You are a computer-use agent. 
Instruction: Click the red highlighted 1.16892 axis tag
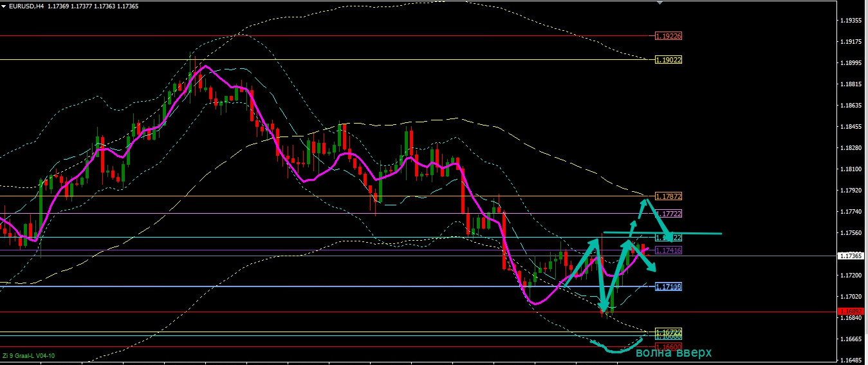click(852, 312)
